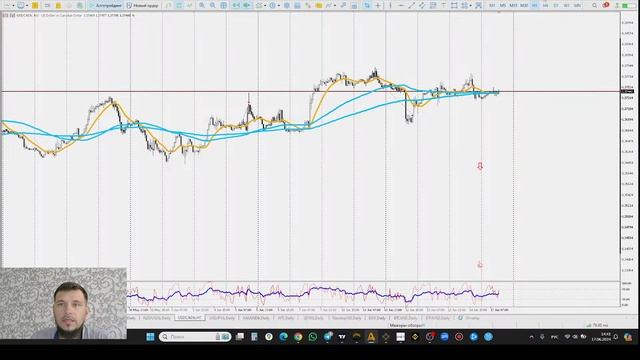Expand the new chart dropdown arrow
Screen dimensions: 640x360
click(13, 5)
